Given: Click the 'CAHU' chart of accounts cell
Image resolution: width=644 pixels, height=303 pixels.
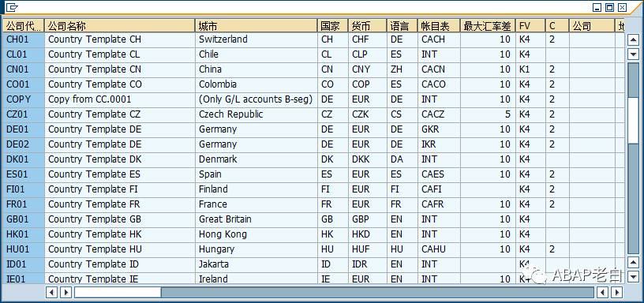Looking at the screenshot, I should coord(439,249).
